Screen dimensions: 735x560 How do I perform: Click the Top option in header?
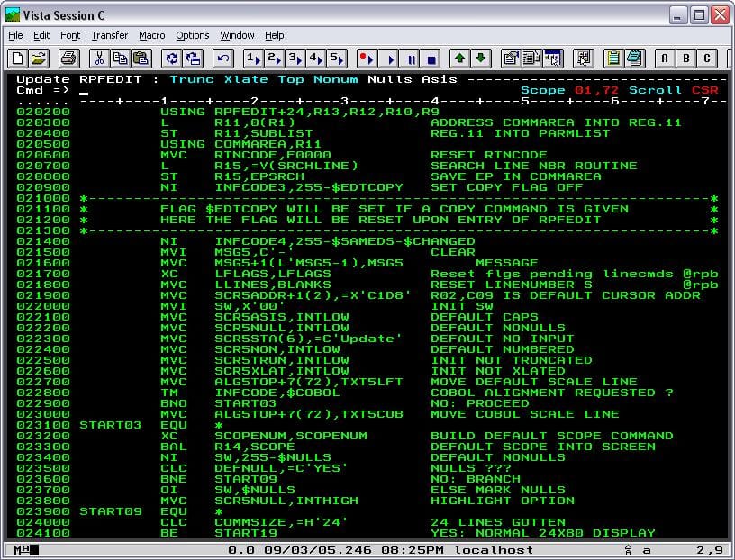tap(291, 79)
